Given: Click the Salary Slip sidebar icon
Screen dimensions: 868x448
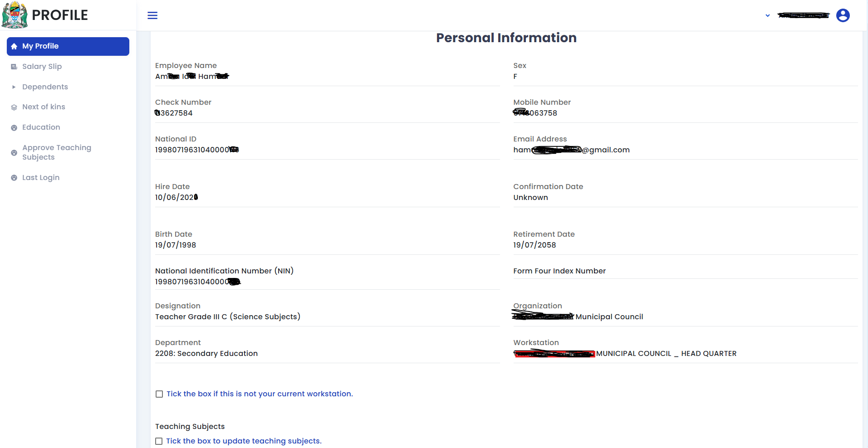Looking at the screenshot, I should click(14, 67).
